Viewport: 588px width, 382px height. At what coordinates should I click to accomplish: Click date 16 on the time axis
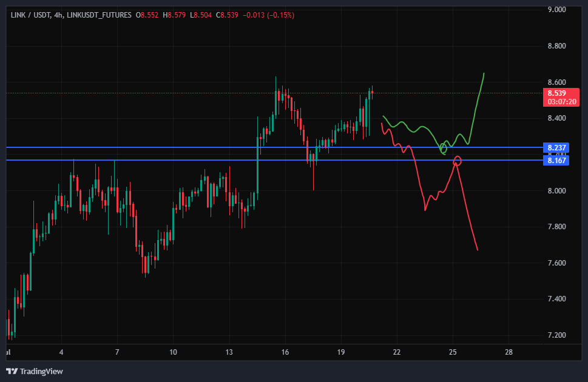tap(285, 352)
